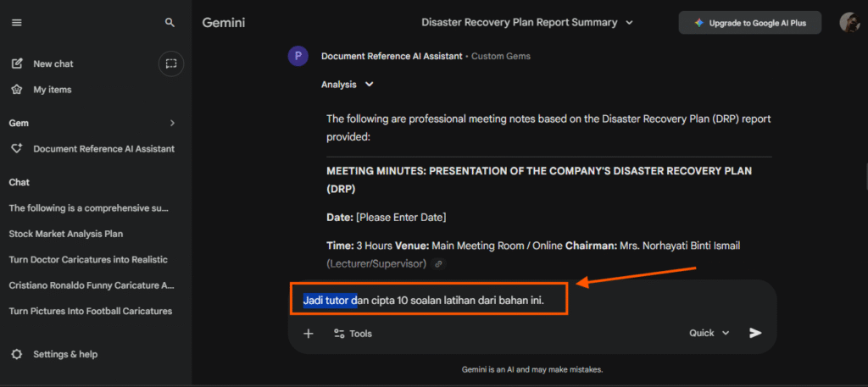Image resolution: width=868 pixels, height=387 pixels.
Task: Expand the Gem section chevron
Action: point(172,123)
